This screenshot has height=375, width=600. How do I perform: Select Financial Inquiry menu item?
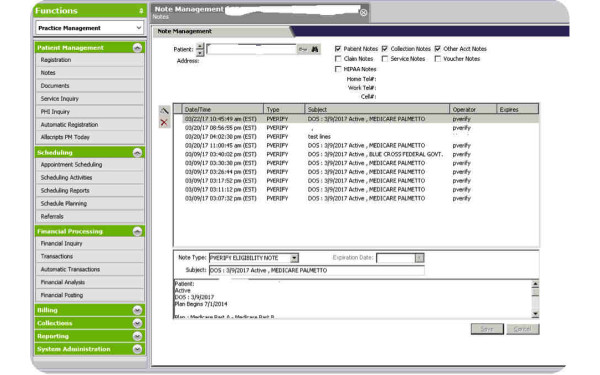point(61,243)
